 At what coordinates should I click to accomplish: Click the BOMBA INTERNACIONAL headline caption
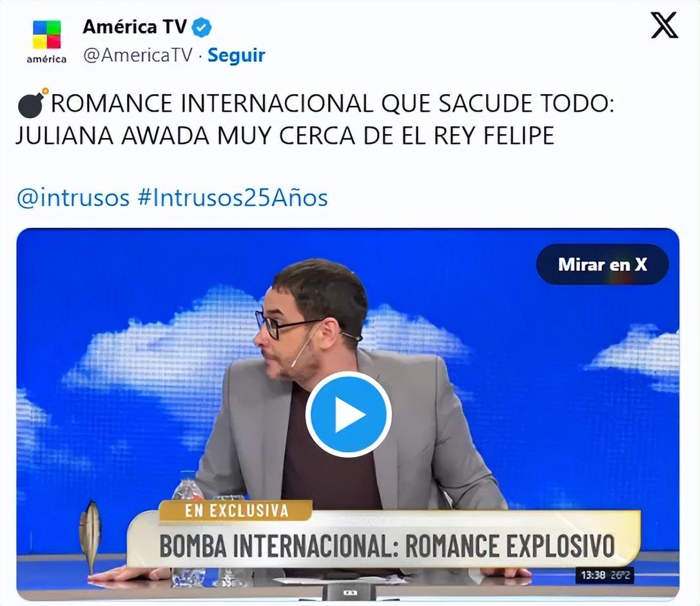pyautogui.click(x=387, y=545)
